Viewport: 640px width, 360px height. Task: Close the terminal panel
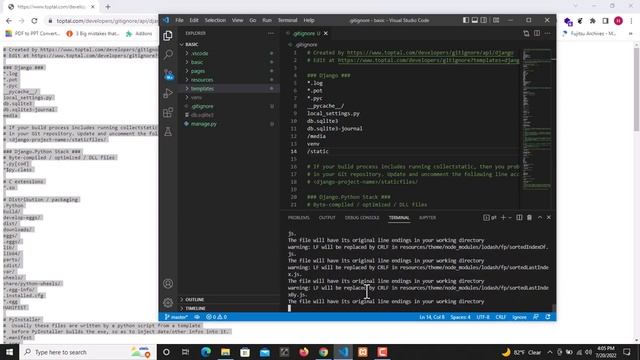[x=549, y=218]
